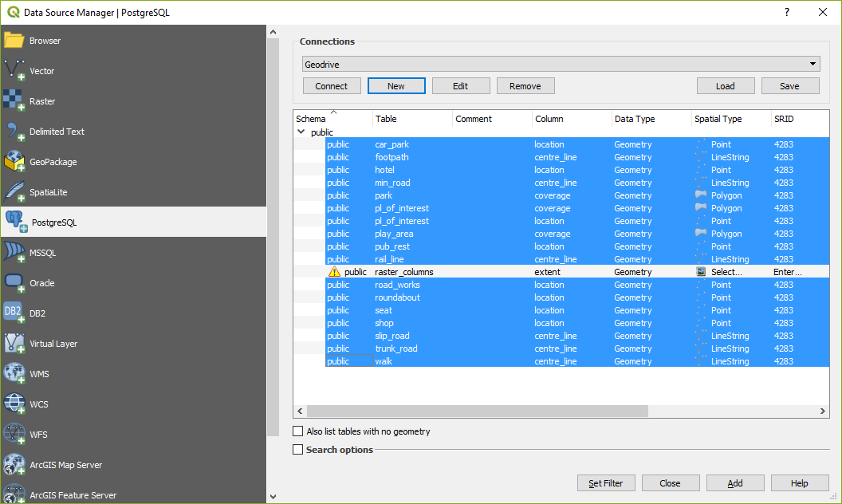842x504 pixels.
Task: Click the polygon icon in the park row
Action: point(701,195)
